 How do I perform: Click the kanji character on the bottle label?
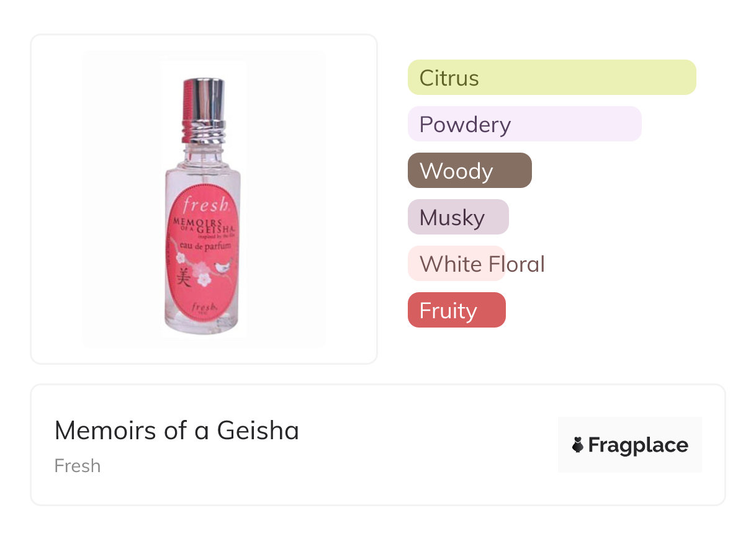point(183,276)
